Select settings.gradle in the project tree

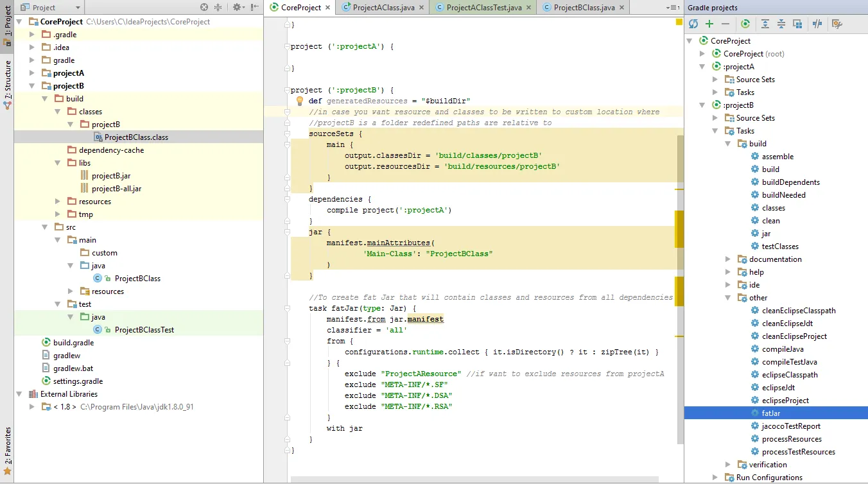tap(78, 381)
